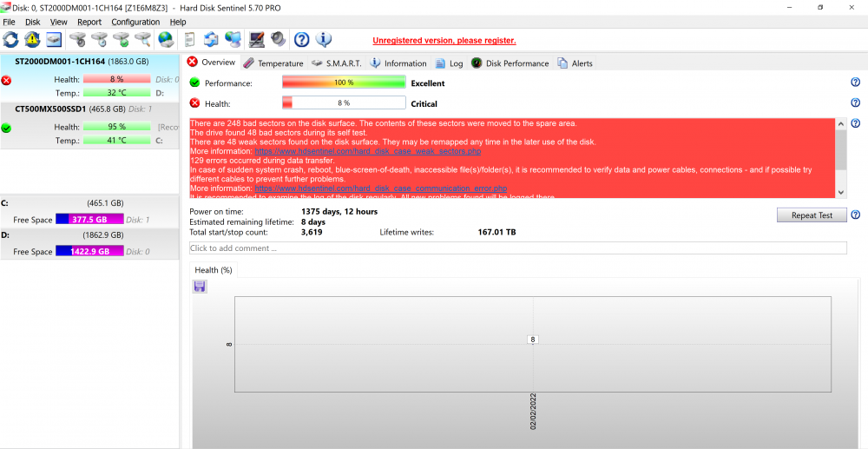
Task: Click help icon beside Health bar
Action: click(x=855, y=103)
